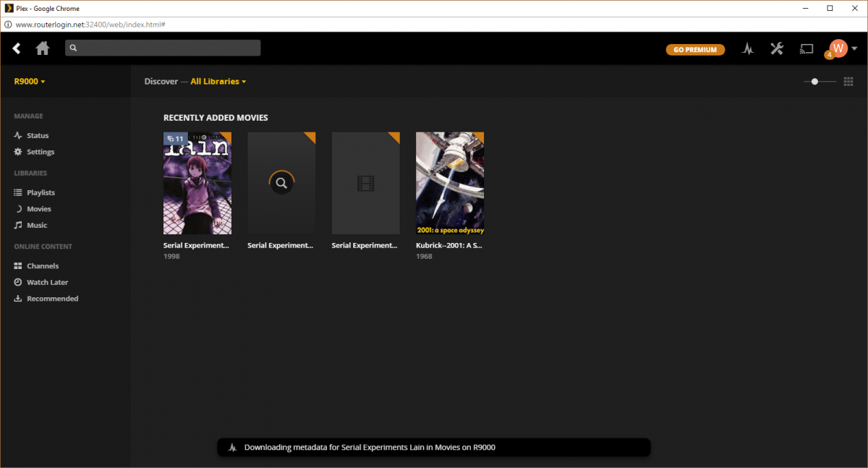
Task: Click the 1998 year under Lain
Action: coord(171,257)
